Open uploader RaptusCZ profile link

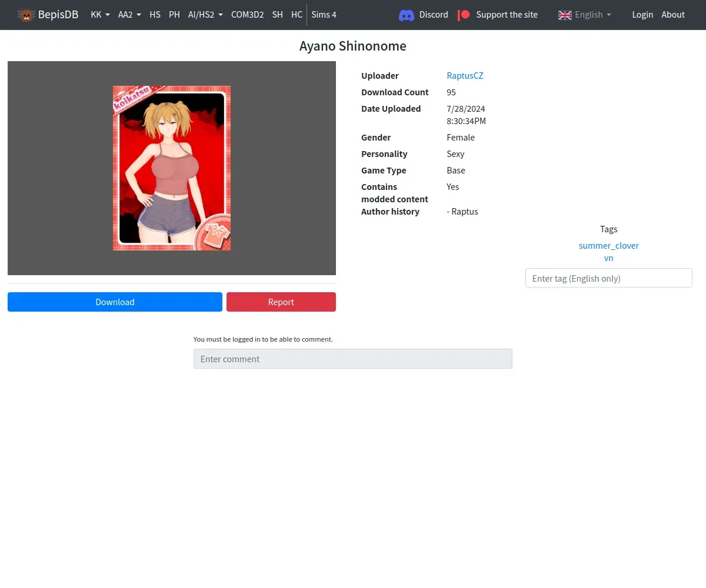[x=465, y=76]
